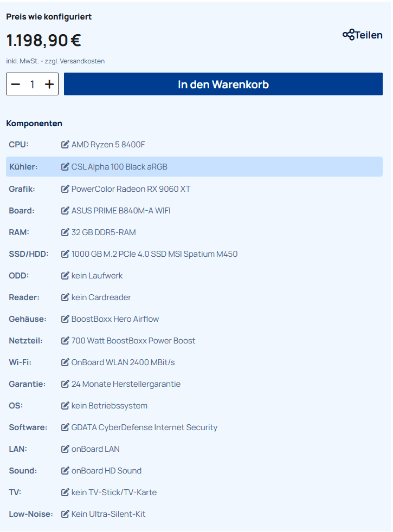This screenshot has width=393, height=532.
Task: Open the ASUS PRIME B840M-A WIFI link
Action: [x=121, y=210]
